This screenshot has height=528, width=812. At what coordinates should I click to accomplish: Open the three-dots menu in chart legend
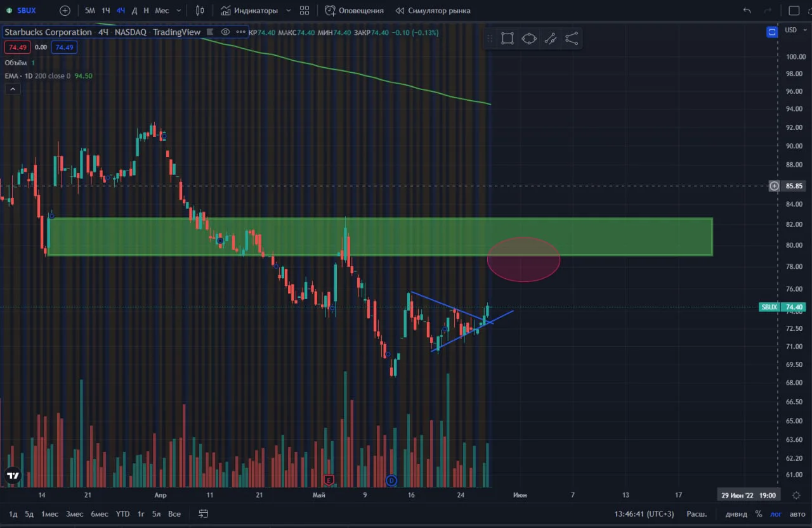[x=240, y=32]
